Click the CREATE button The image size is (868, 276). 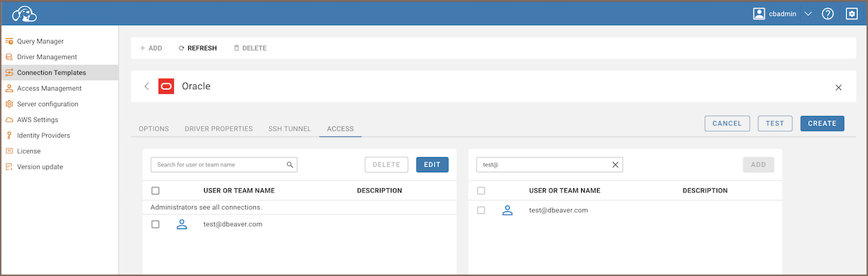(822, 123)
